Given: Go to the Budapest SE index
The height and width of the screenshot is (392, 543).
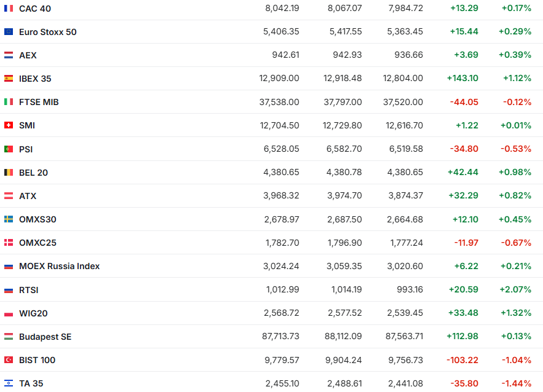Looking at the screenshot, I should tap(45, 337).
